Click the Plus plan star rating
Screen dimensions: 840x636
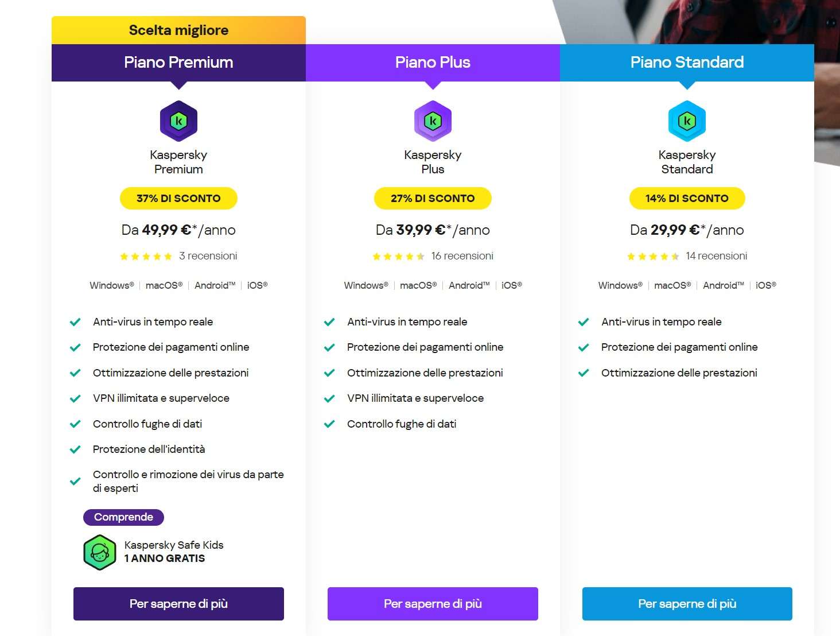[x=399, y=257]
